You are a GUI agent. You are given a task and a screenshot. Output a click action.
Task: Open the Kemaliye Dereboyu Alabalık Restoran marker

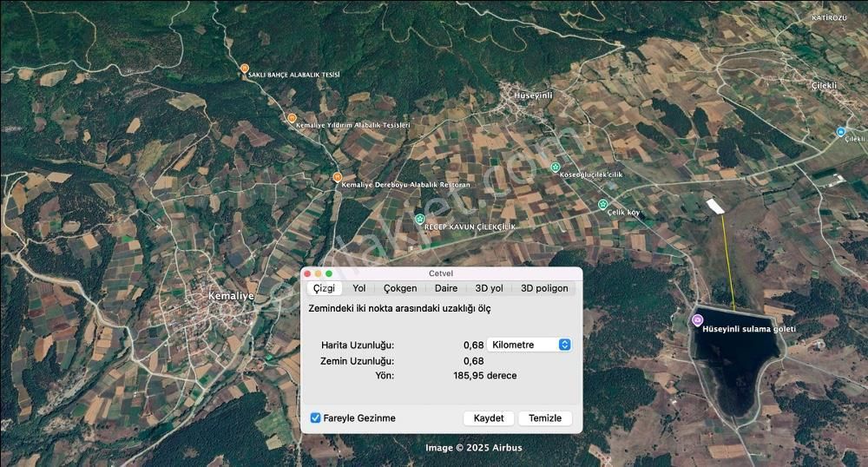[338, 177]
